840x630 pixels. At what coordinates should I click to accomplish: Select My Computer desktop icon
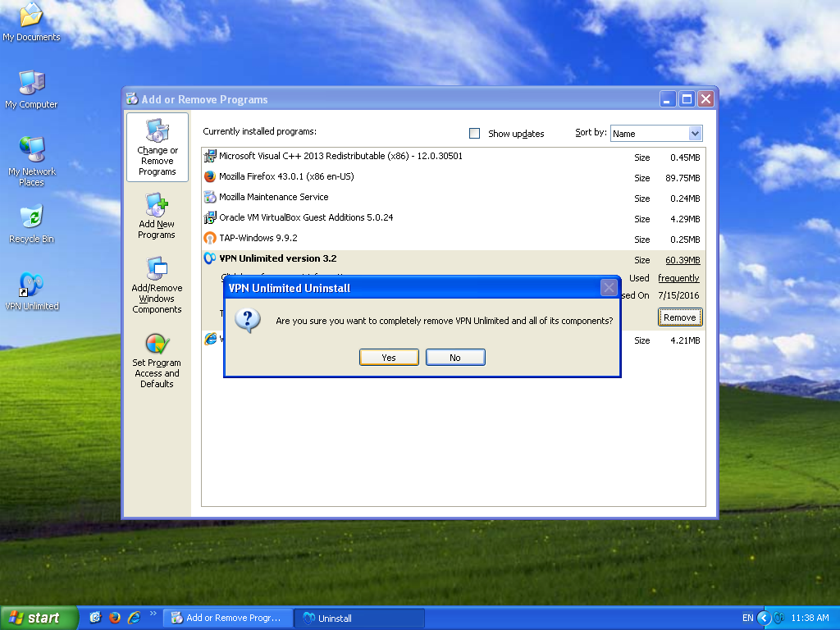[x=31, y=89]
